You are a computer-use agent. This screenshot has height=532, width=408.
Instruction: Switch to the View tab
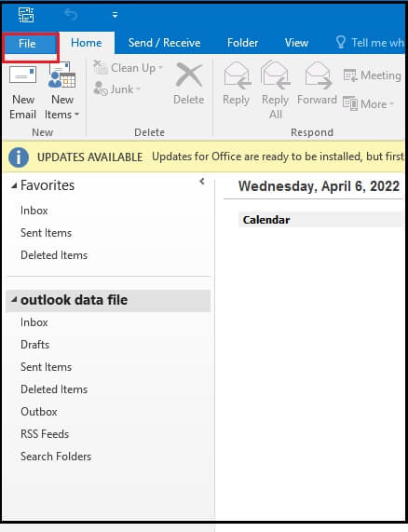296,43
